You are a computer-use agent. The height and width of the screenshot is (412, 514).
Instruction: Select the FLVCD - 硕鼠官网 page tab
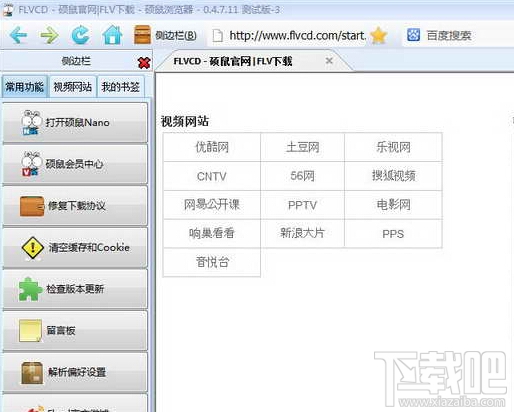pos(253,61)
